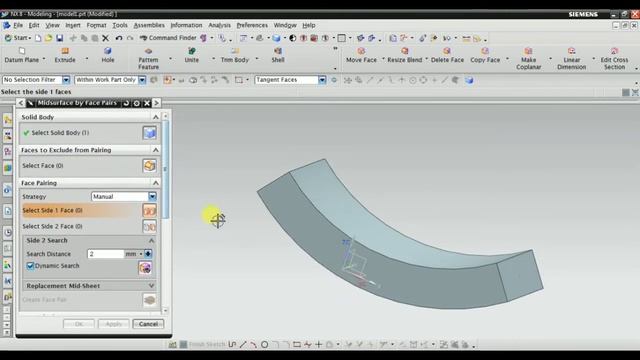Click the Linear Dimension tool
This screenshot has width=640, height=360.
click(571, 58)
